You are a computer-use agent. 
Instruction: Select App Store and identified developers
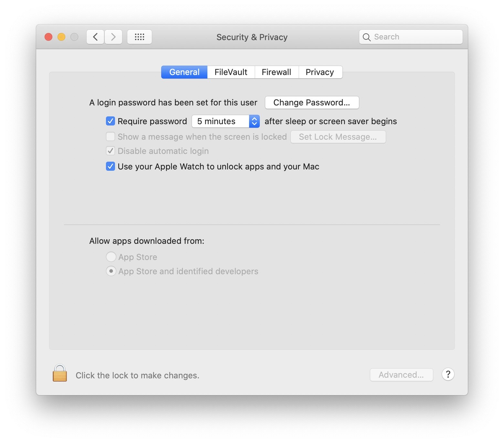[x=111, y=271]
